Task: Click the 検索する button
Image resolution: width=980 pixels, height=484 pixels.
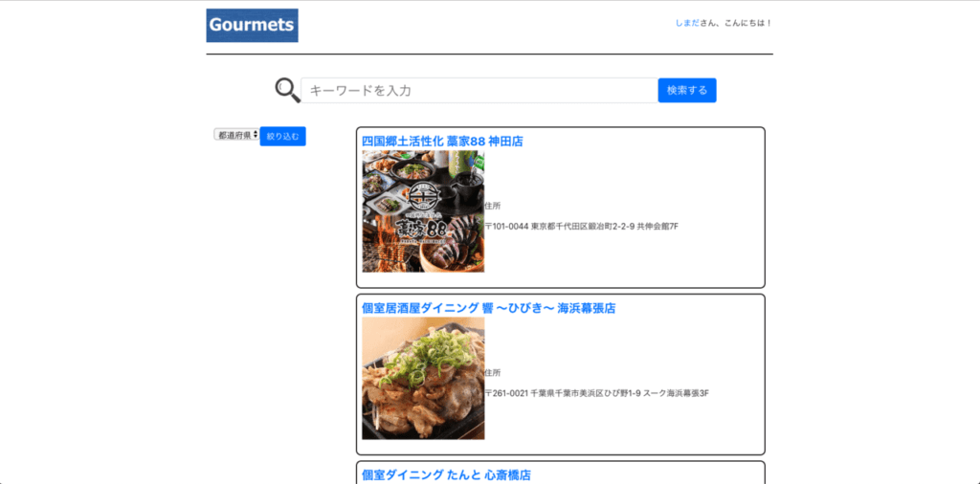Action: tap(687, 91)
